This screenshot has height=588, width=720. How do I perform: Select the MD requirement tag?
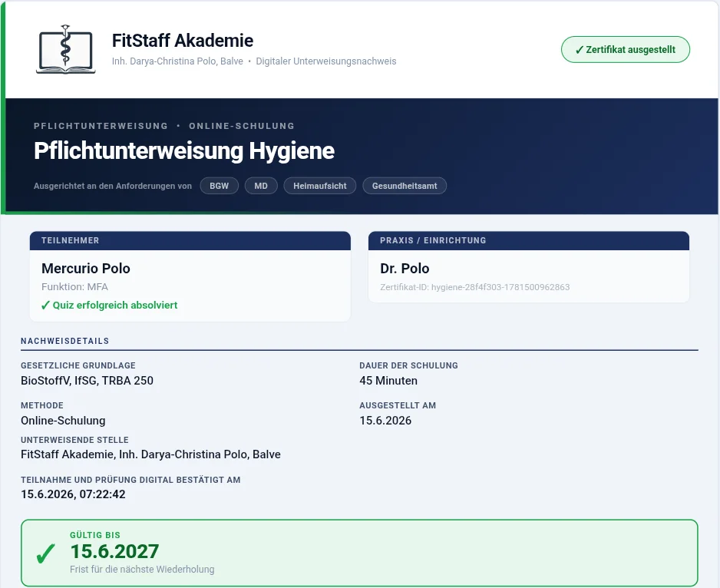[x=261, y=186]
